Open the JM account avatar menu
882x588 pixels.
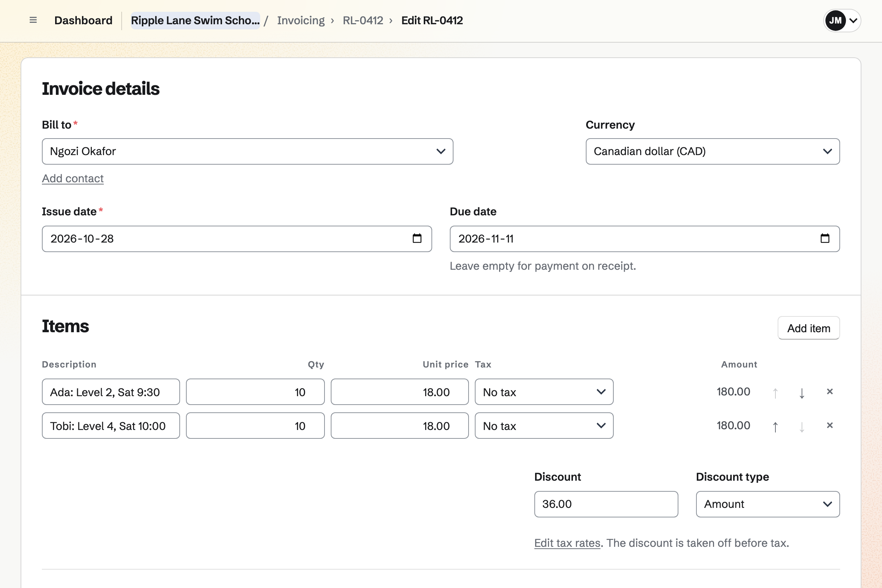click(x=842, y=21)
